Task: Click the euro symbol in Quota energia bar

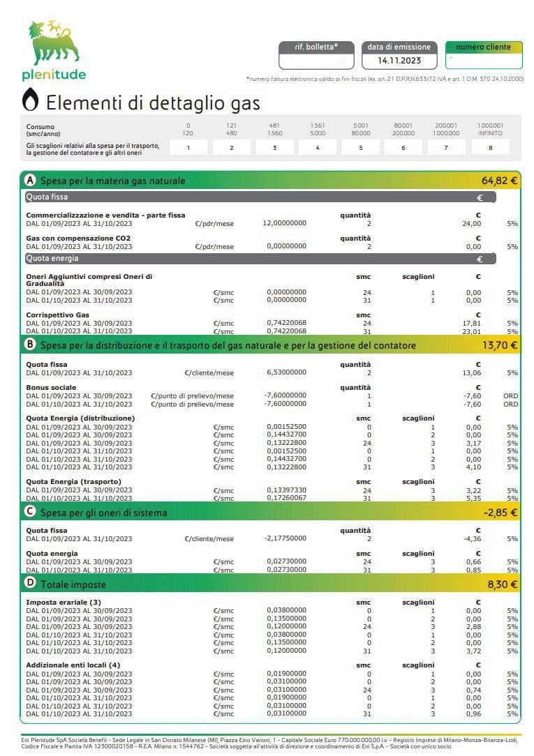Action: pos(480,259)
